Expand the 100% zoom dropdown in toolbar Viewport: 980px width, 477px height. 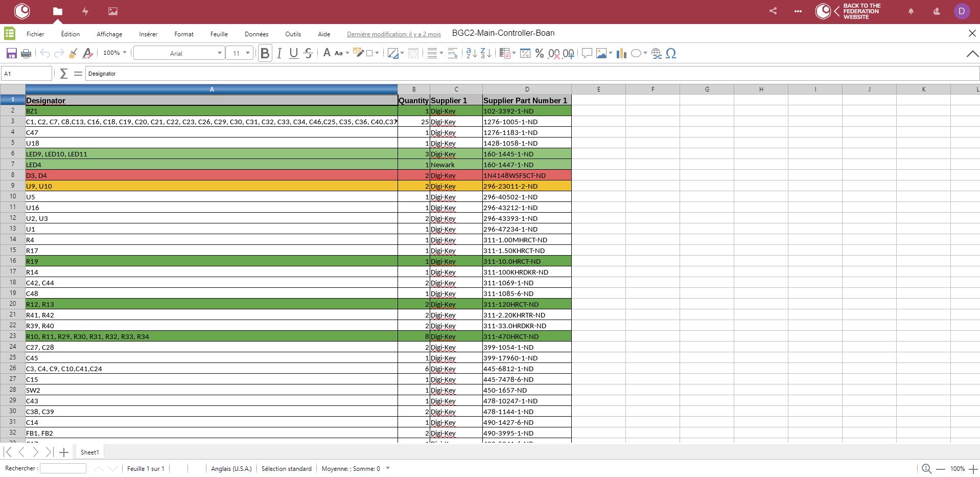(124, 53)
